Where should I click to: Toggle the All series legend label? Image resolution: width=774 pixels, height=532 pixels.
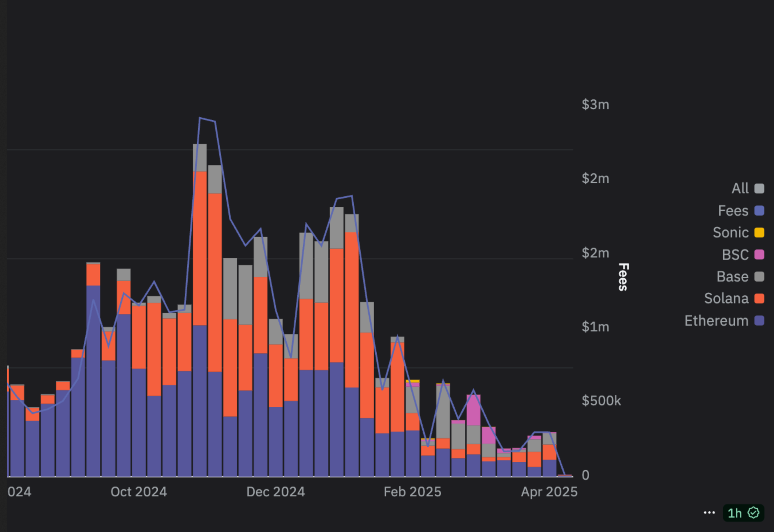[x=740, y=188]
